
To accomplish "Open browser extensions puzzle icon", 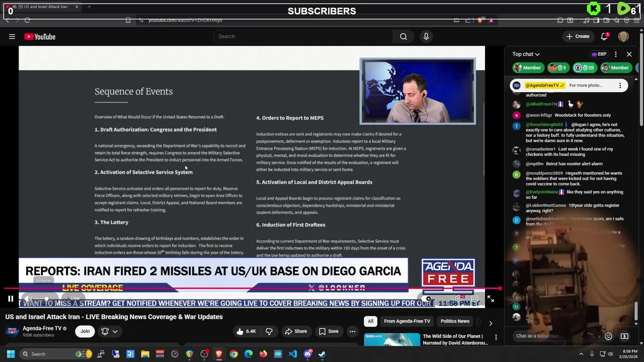I will coord(560,20).
